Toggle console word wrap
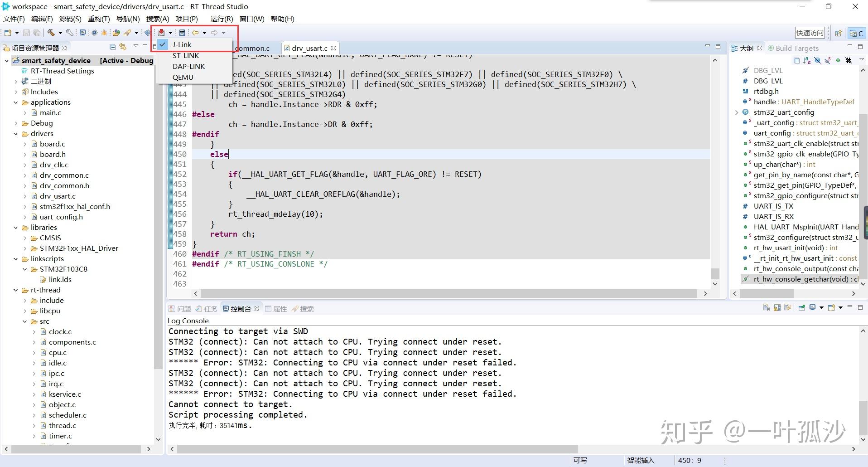Screen dimensions: 868x467 pyautogui.click(x=787, y=308)
